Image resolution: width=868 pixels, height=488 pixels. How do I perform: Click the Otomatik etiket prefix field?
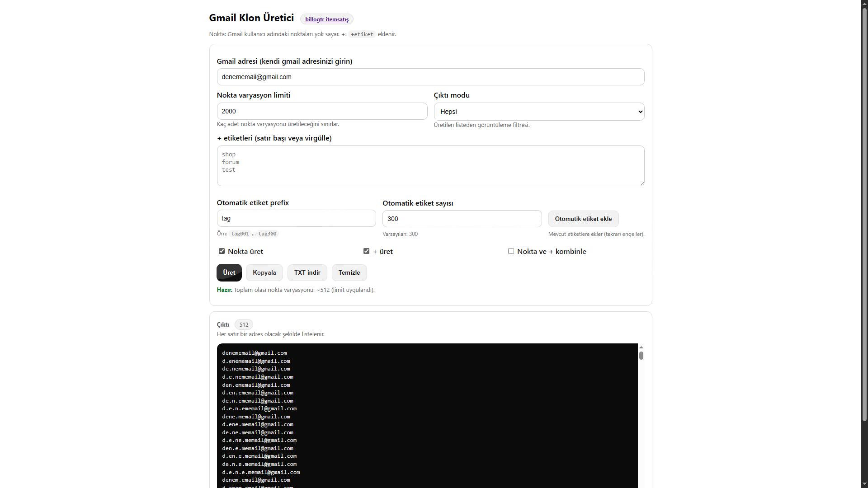pos(296,218)
